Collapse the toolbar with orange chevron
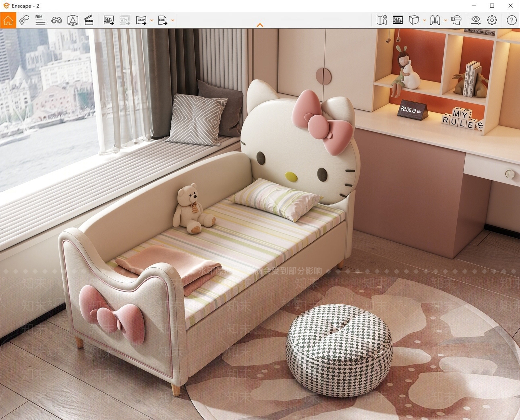The height and width of the screenshot is (420, 520). pos(260,25)
